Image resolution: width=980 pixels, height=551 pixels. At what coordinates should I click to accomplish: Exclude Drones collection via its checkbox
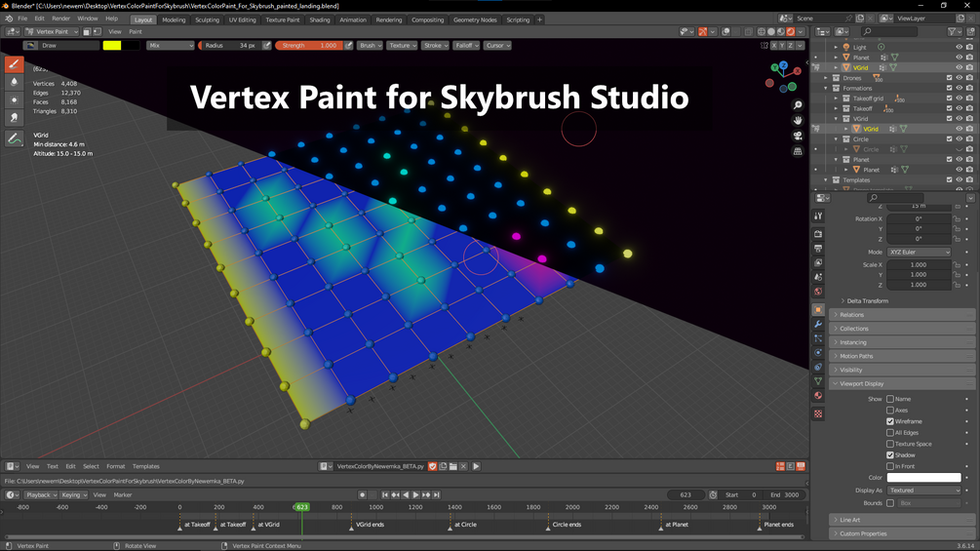click(949, 78)
